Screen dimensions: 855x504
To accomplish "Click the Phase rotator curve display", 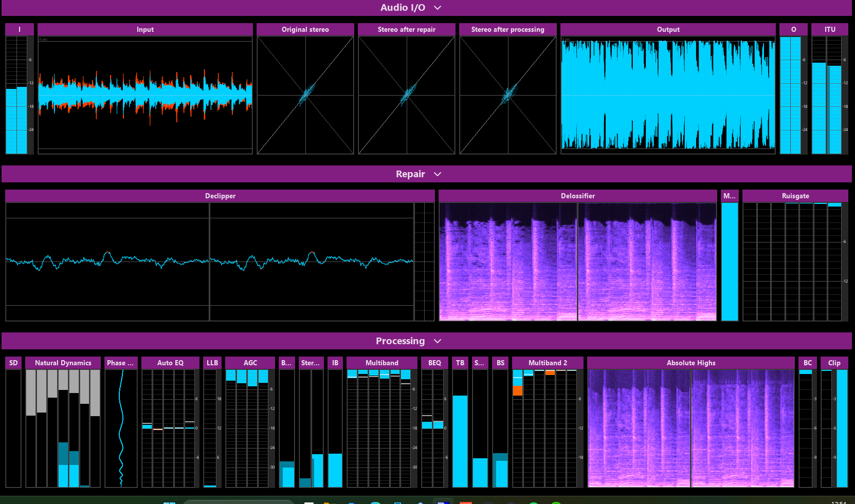I will coord(121,428).
